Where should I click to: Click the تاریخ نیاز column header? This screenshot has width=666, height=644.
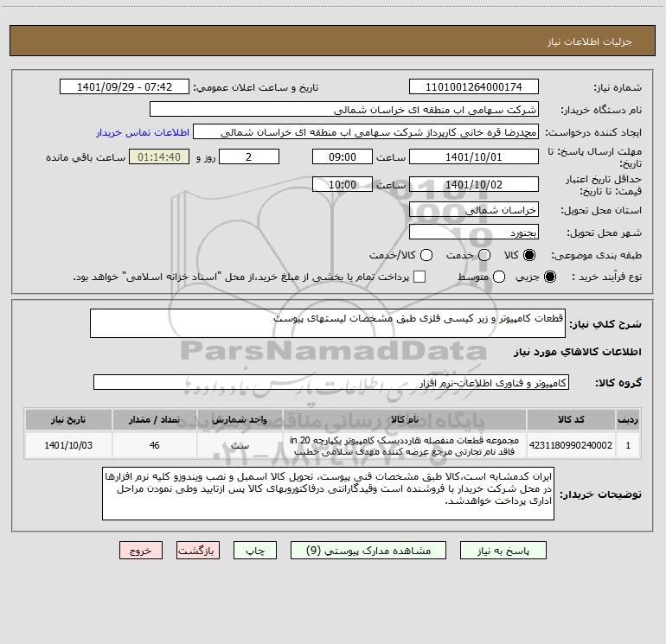tap(68, 420)
